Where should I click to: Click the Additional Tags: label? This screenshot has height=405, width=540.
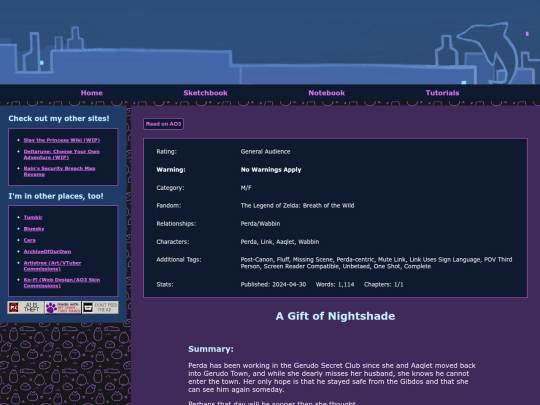179,260
